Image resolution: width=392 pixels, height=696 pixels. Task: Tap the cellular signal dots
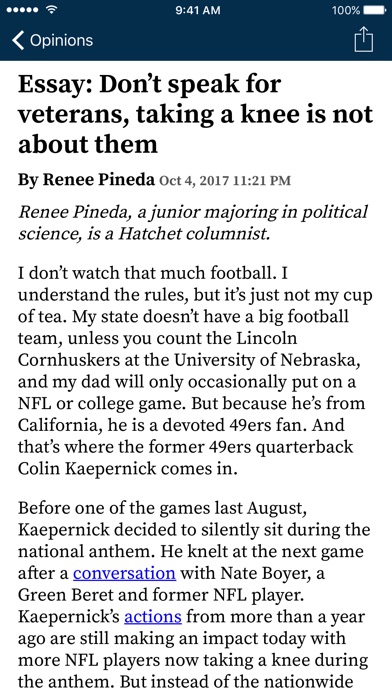(x=24, y=10)
